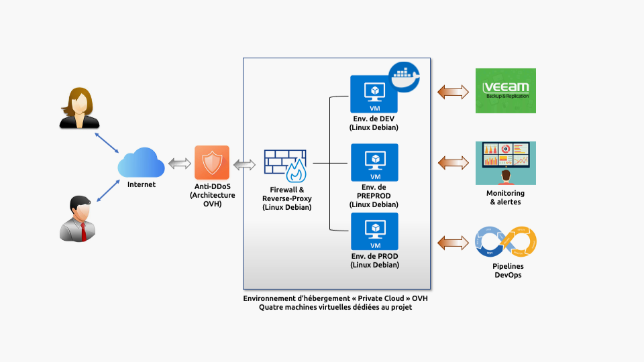Click the PREPROD environment VM icon
The height and width of the screenshot is (362, 644).
[374, 163]
